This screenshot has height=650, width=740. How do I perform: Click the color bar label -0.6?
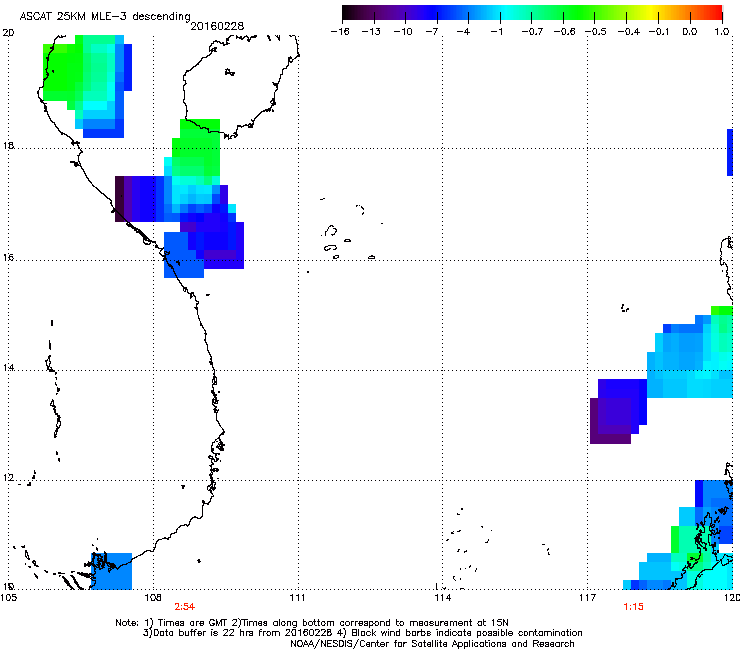(564, 32)
